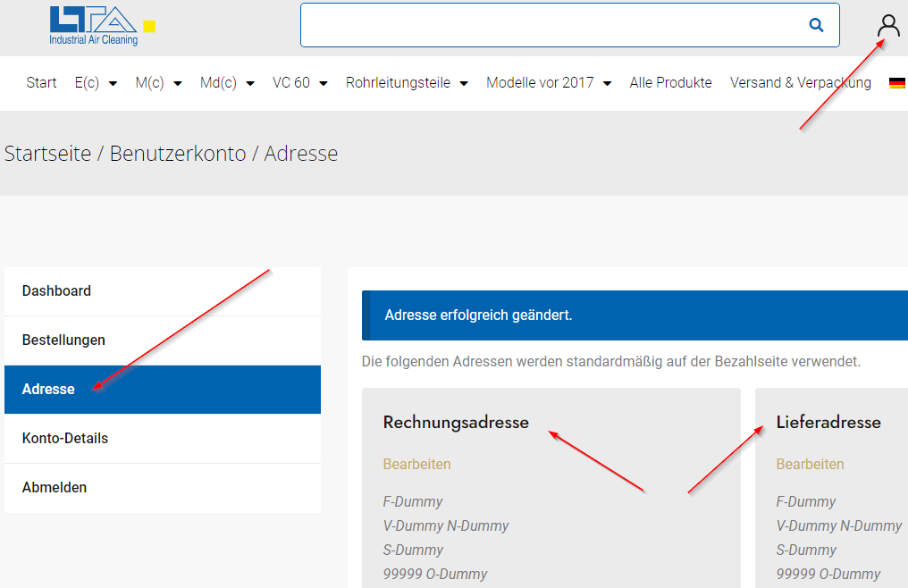908x588 pixels.
Task: Select Dashboard in the account sidebar
Action: (56, 291)
